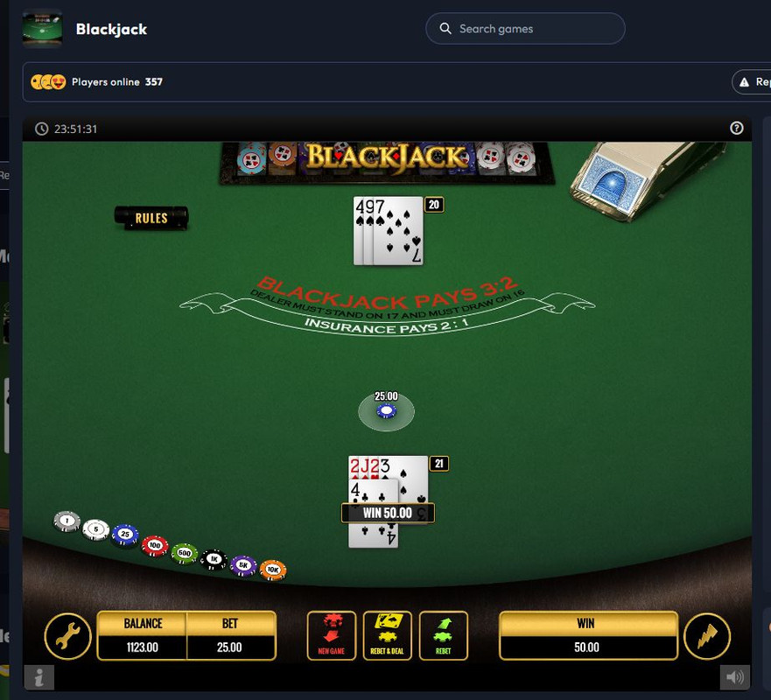Select the black 1K chip
The height and width of the screenshot is (700, 771).
[x=214, y=559]
